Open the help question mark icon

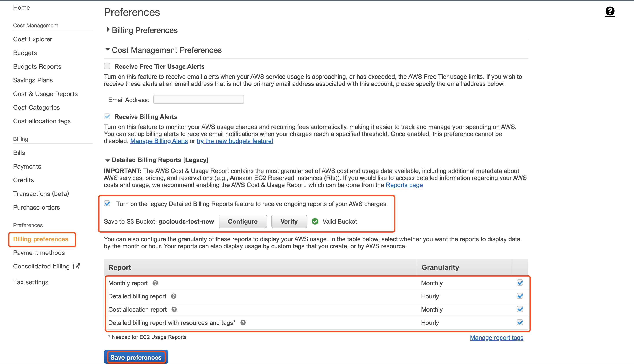(610, 11)
